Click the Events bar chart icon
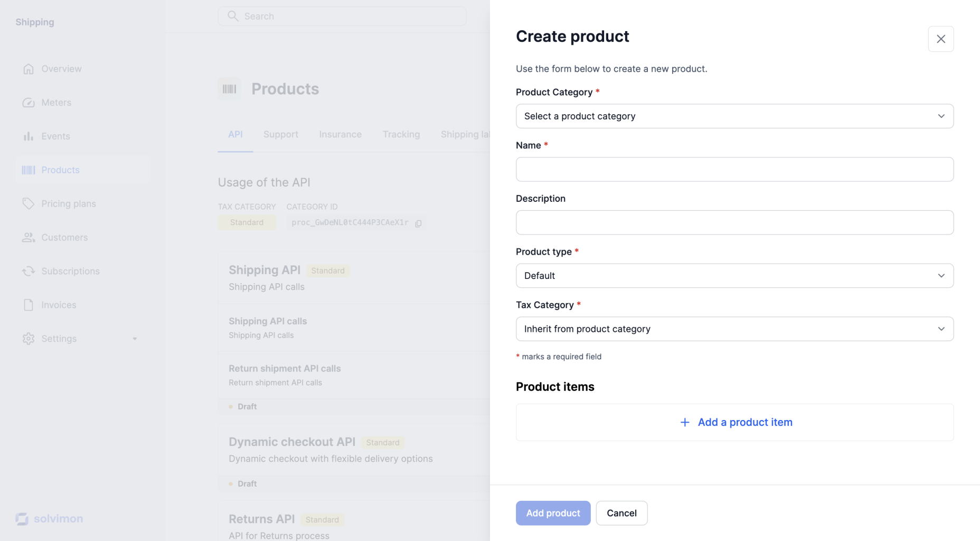This screenshot has width=980, height=541. [29, 136]
